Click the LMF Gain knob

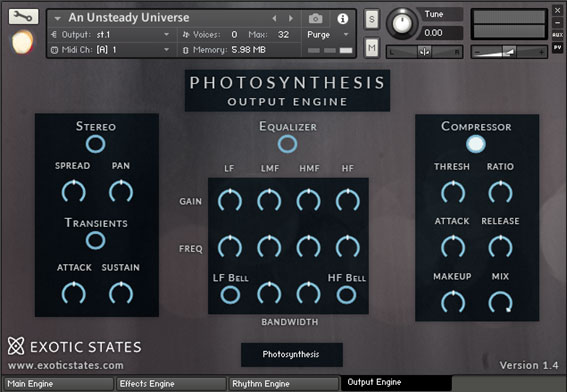269,200
